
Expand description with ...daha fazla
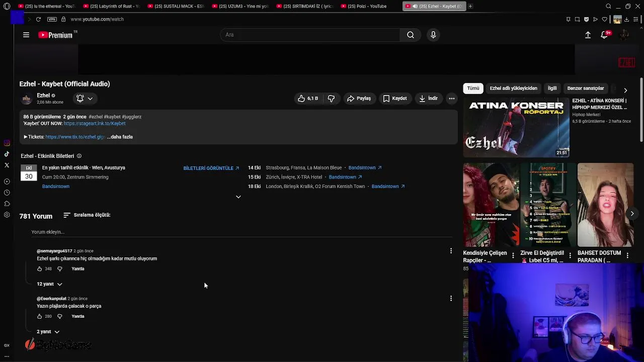(120, 137)
